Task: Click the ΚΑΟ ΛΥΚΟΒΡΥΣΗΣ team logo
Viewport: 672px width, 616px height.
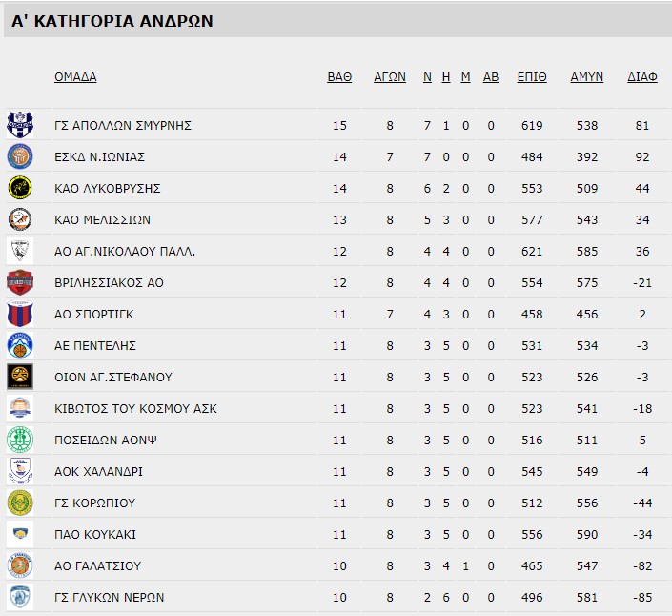Action: 20,188
